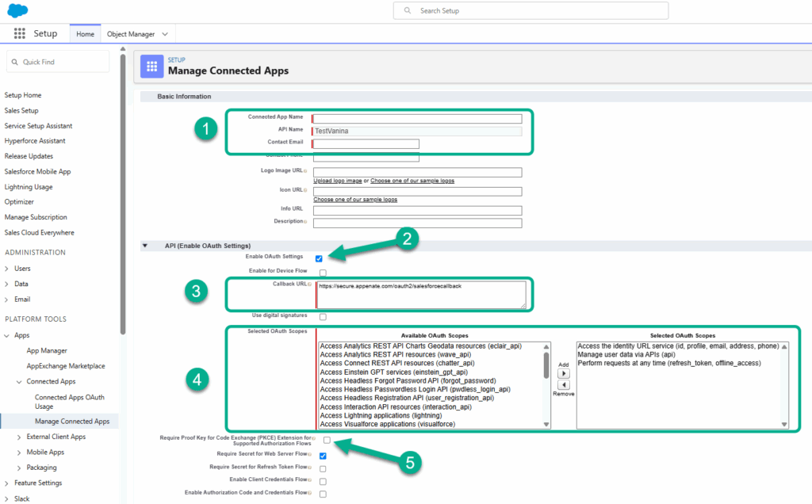Select Access Lightning applications (lightning) scope
This screenshot has width=812, height=504.
[381, 415]
